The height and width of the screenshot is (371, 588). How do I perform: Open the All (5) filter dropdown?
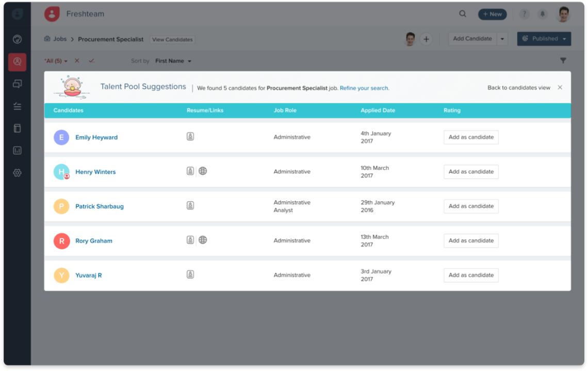tap(56, 61)
